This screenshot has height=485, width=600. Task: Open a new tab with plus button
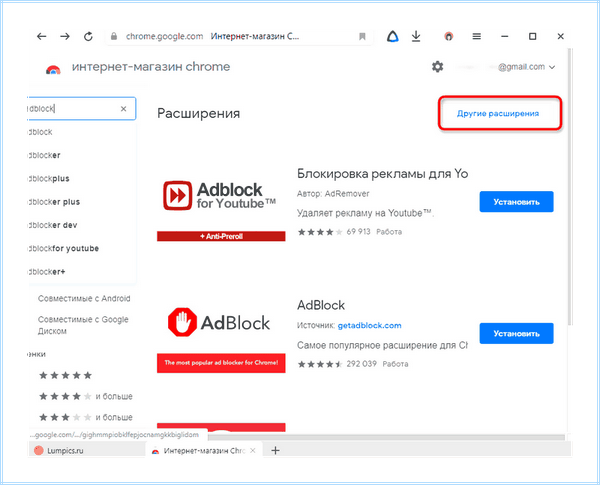click(275, 451)
